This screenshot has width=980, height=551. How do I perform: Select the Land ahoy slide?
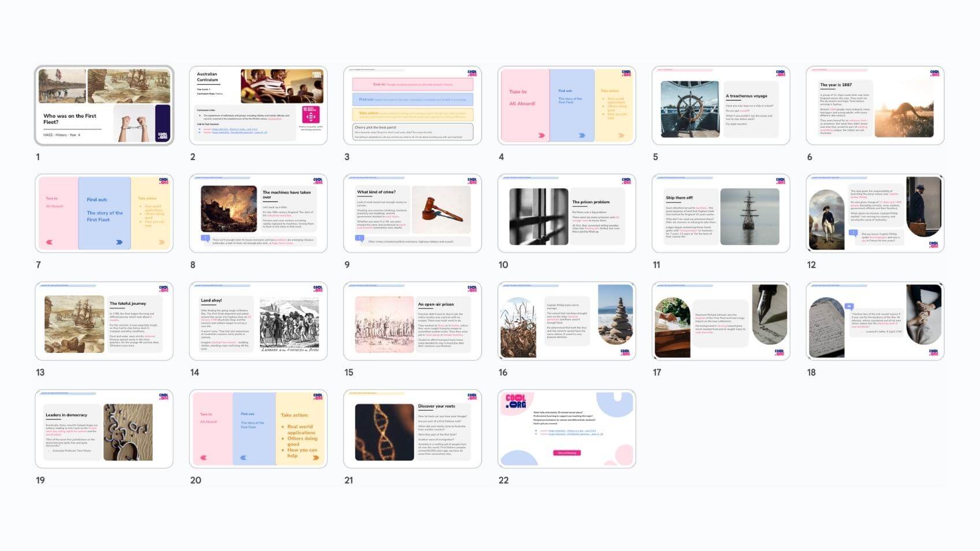(258, 321)
